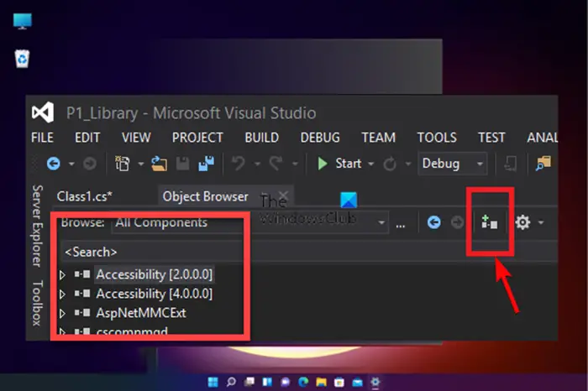The height and width of the screenshot is (391, 588).
Task: Open the BUILD menu
Action: [x=262, y=138]
